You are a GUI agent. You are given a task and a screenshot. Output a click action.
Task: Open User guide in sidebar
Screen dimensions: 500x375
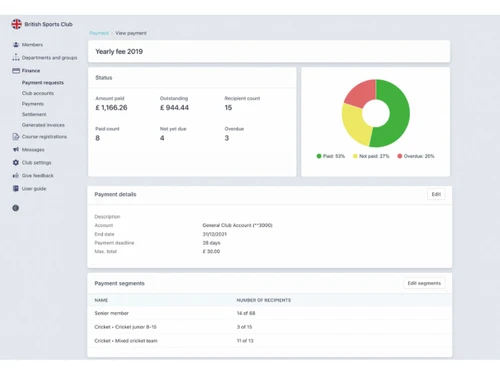point(34,189)
